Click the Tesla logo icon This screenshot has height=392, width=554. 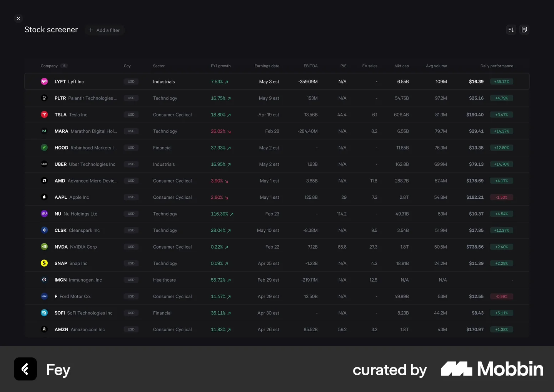44,115
